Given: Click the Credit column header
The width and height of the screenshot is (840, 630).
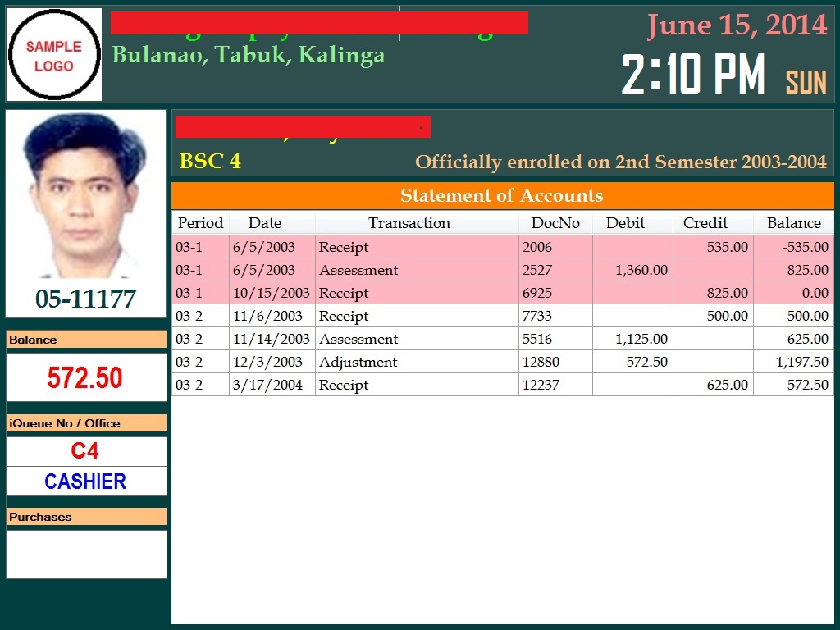Looking at the screenshot, I should [x=705, y=223].
